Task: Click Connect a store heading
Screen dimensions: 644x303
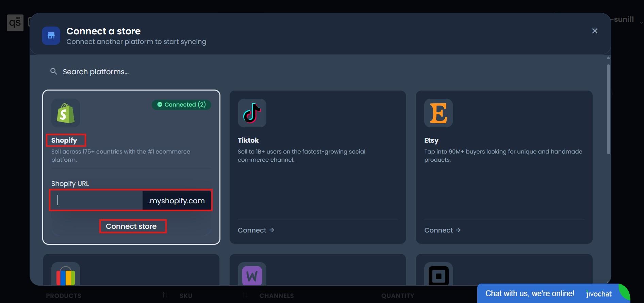Action: (x=103, y=31)
